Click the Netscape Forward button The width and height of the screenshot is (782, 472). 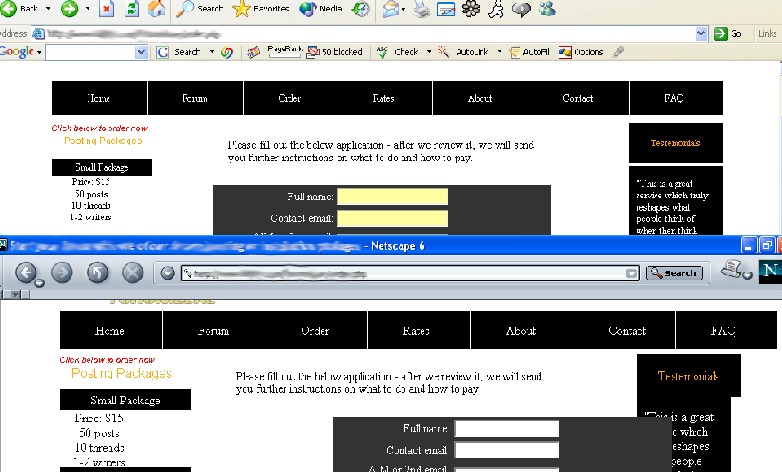click(62, 272)
